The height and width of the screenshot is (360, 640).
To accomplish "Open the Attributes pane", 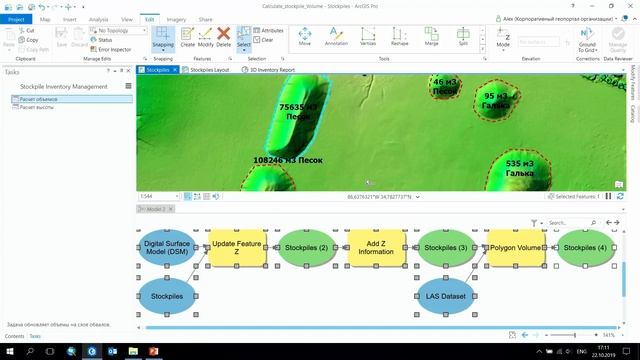I will tap(268, 31).
